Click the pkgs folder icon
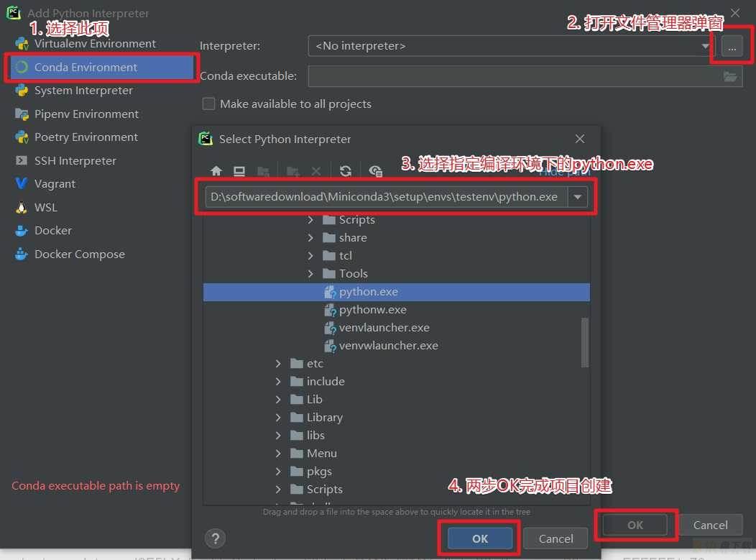Screen dimensions: 756x560 (297, 472)
